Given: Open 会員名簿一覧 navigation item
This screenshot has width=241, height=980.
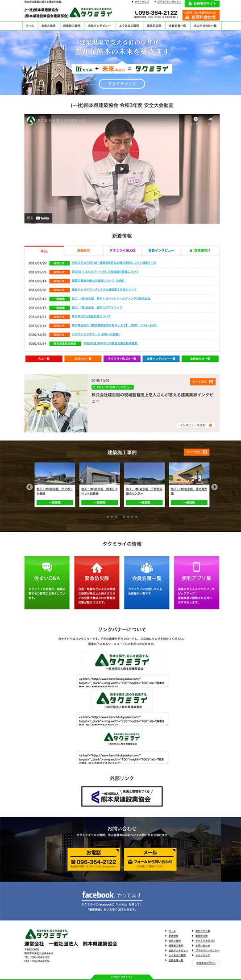Looking at the screenshot, I should coord(177,26).
